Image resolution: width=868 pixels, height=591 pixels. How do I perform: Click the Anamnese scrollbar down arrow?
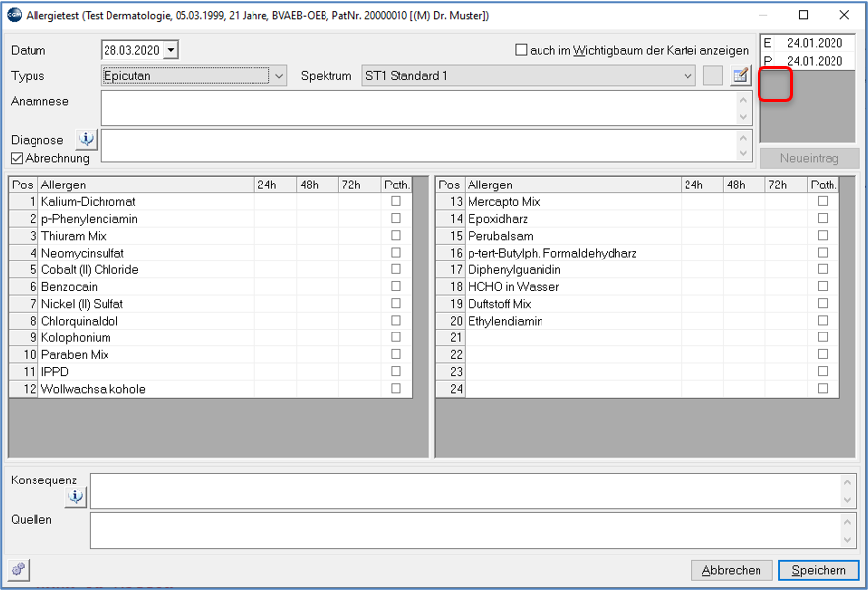pos(744,116)
